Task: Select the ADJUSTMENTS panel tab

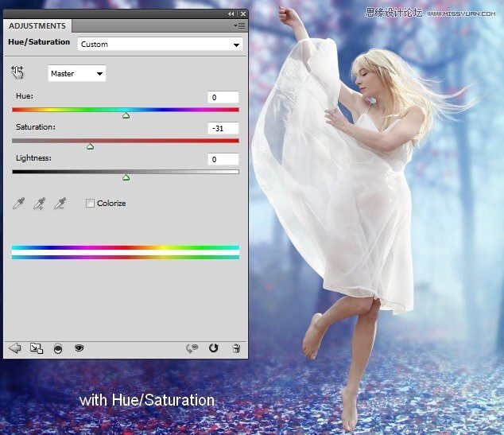Action: pos(37,26)
